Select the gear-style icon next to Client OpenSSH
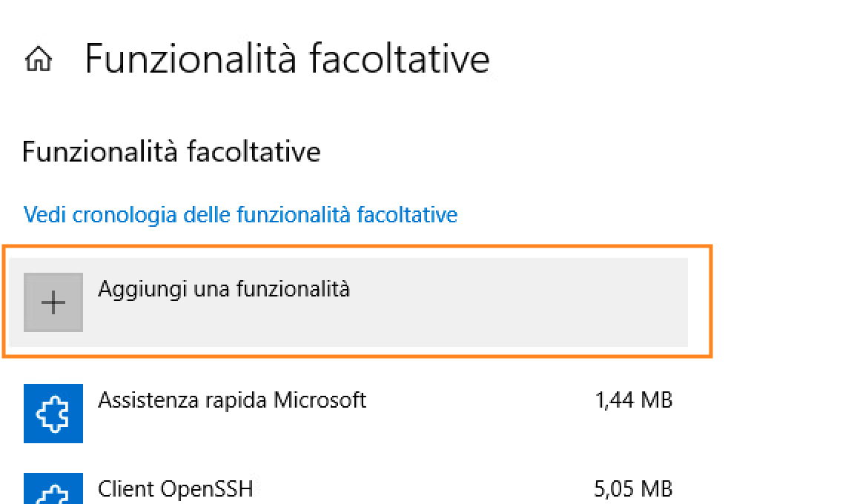 [x=53, y=489]
